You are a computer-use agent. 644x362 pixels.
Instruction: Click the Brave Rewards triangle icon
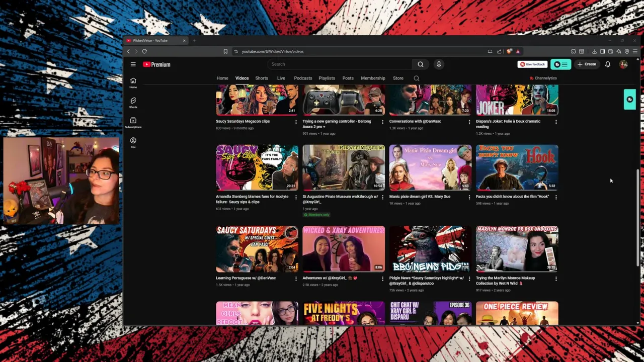click(x=518, y=51)
